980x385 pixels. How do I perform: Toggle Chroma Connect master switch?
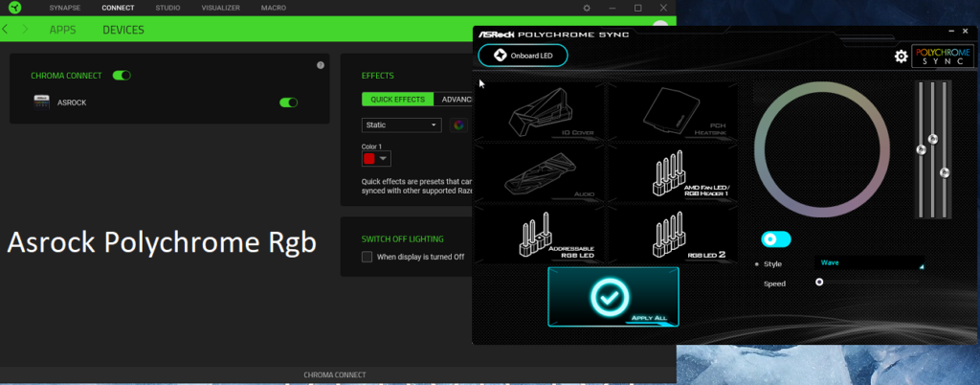click(122, 76)
